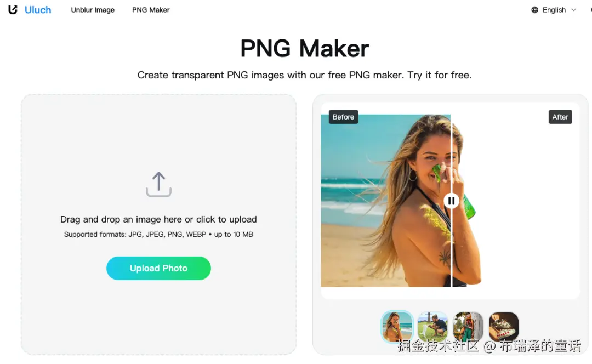Click the globe language icon

(534, 10)
